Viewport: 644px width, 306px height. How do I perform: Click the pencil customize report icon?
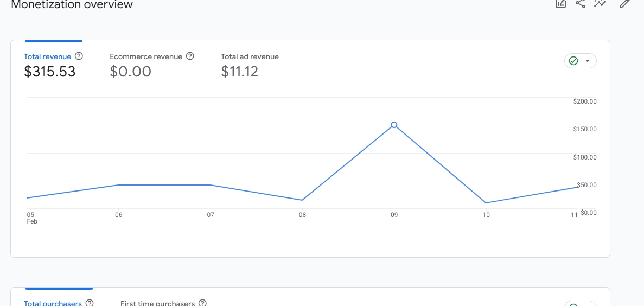(624, 3)
